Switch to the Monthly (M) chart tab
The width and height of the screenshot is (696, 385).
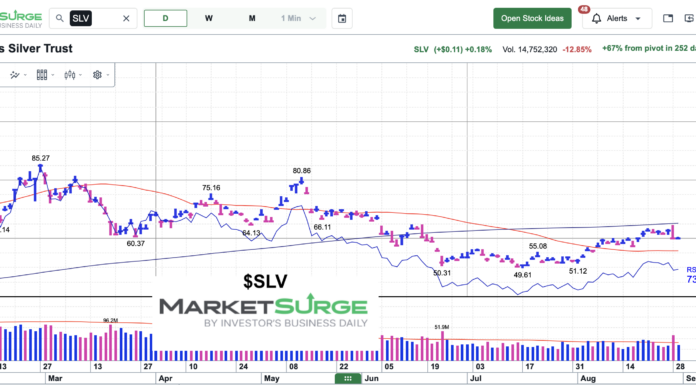[252, 19]
